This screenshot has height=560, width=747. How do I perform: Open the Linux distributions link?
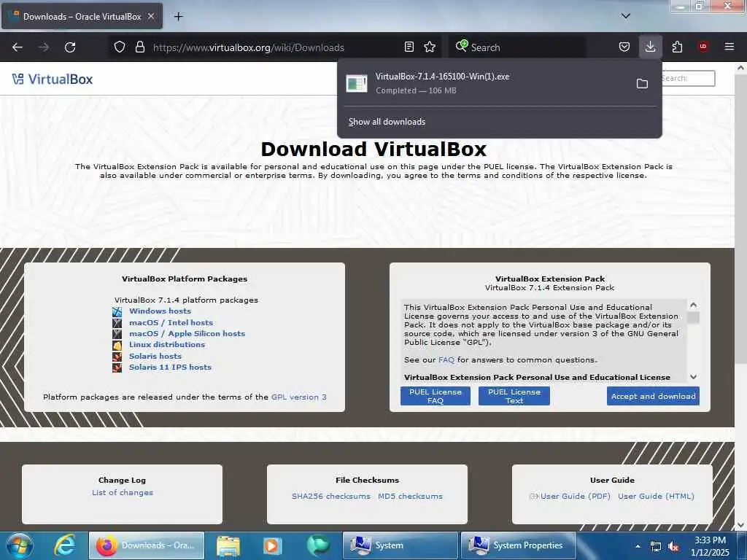tap(167, 344)
